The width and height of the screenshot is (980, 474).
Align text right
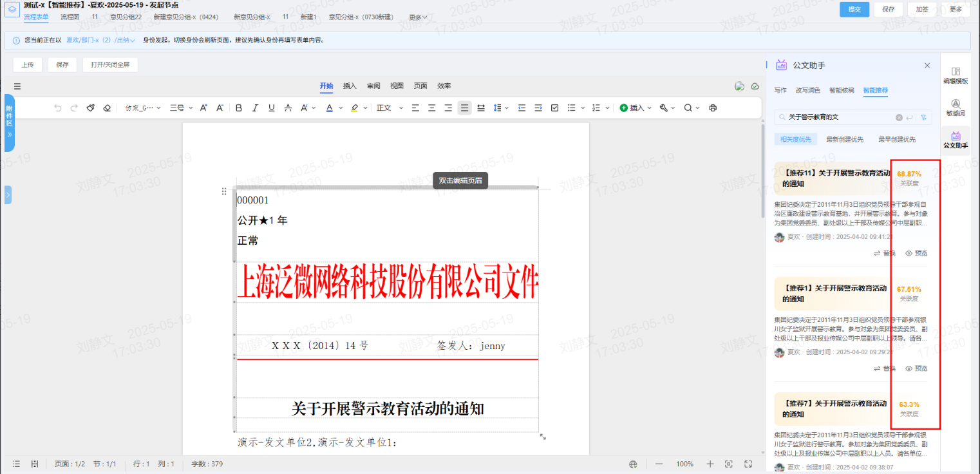tap(448, 108)
